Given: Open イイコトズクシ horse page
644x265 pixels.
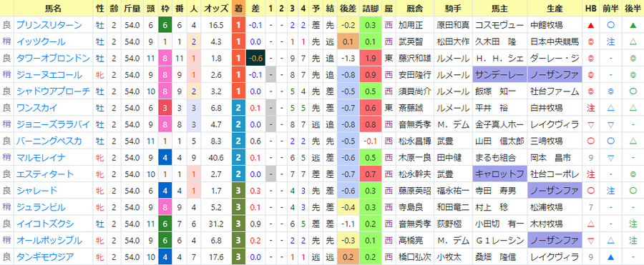Looking at the screenshot, I should click(45, 224).
